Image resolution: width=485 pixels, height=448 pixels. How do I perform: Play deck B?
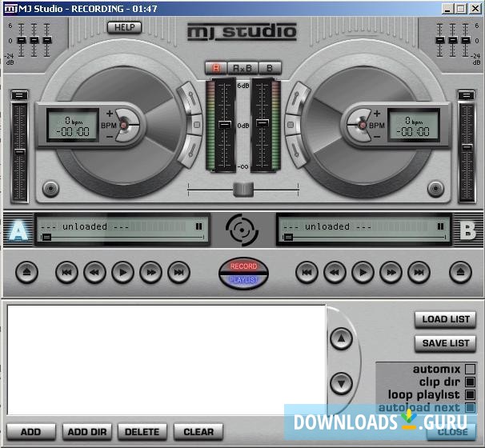tap(363, 272)
